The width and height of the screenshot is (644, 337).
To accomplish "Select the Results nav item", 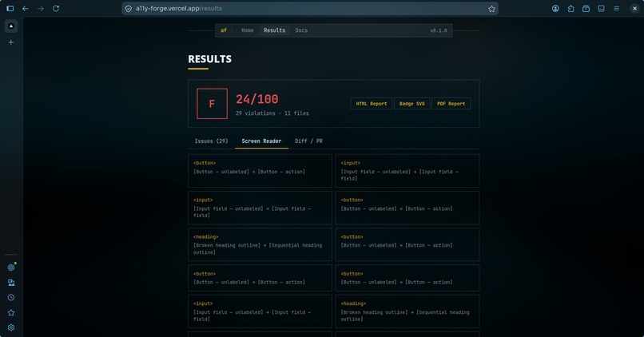I will click(x=274, y=30).
